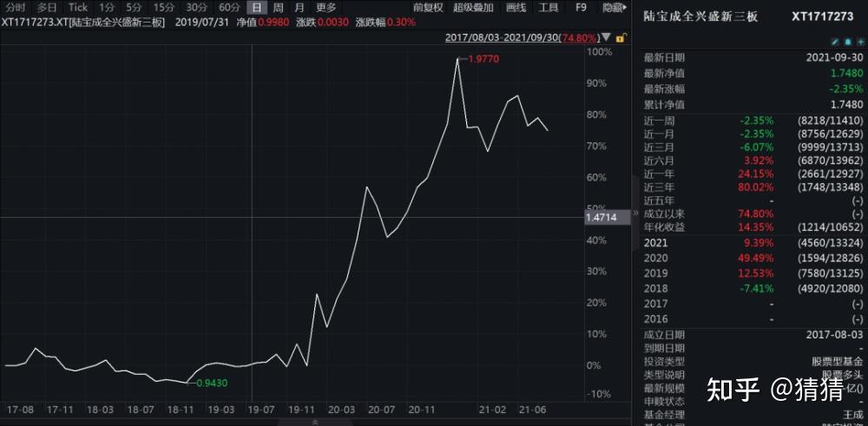868x426 pixels.
Task: Click the 成立以来 return 74.80%
Action: [x=756, y=213]
